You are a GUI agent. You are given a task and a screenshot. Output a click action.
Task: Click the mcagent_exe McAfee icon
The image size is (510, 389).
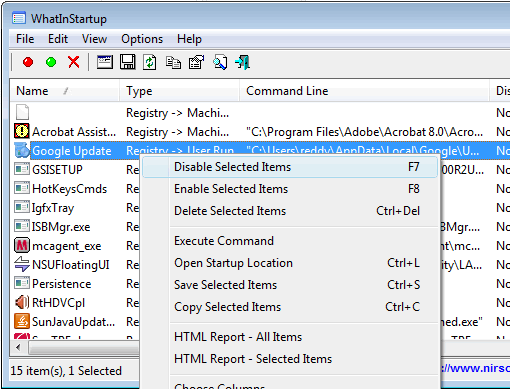click(22, 246)
